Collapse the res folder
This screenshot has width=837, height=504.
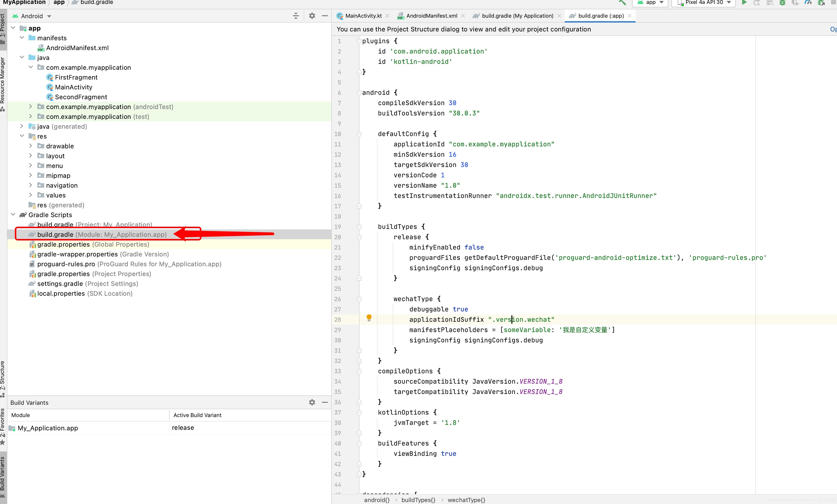coord(22,136)
